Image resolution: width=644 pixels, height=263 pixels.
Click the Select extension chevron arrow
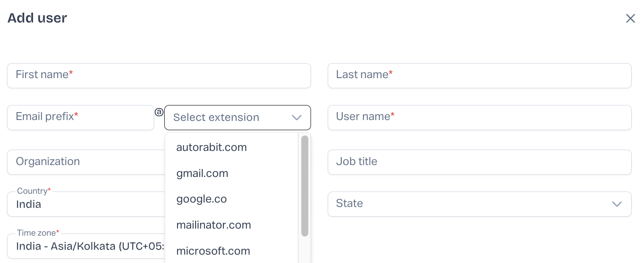pyautogui.click(x=296, y=117)
